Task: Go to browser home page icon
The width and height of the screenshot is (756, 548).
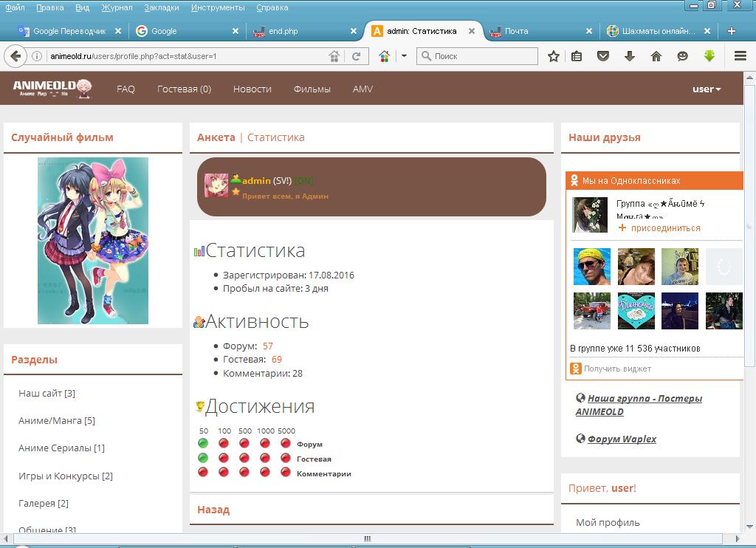Action: (656, 56)
